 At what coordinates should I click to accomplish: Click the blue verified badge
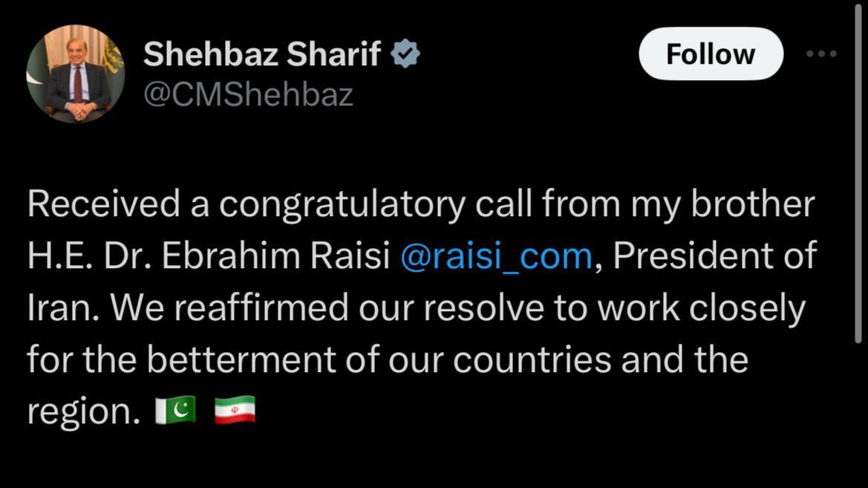[405, 54]
